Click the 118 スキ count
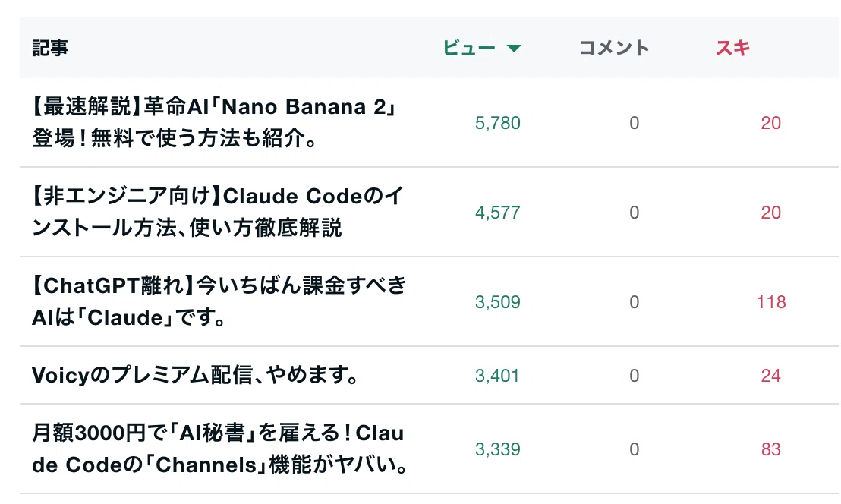The image size is (841, 504). (771, 302)
